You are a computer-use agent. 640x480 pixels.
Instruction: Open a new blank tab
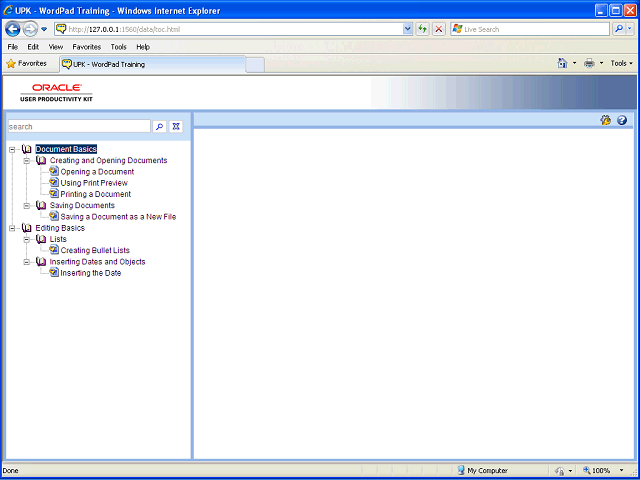coord(255,65)
